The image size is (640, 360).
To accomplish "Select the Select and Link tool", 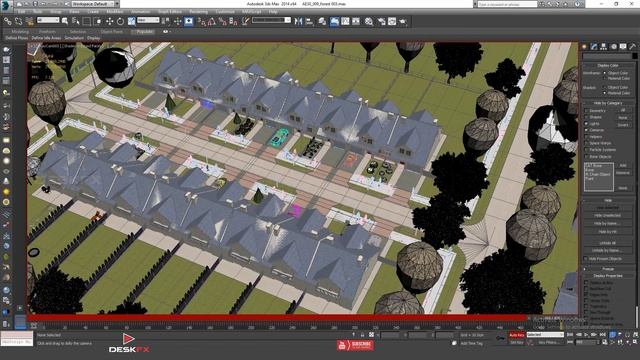I will point(8,21).
